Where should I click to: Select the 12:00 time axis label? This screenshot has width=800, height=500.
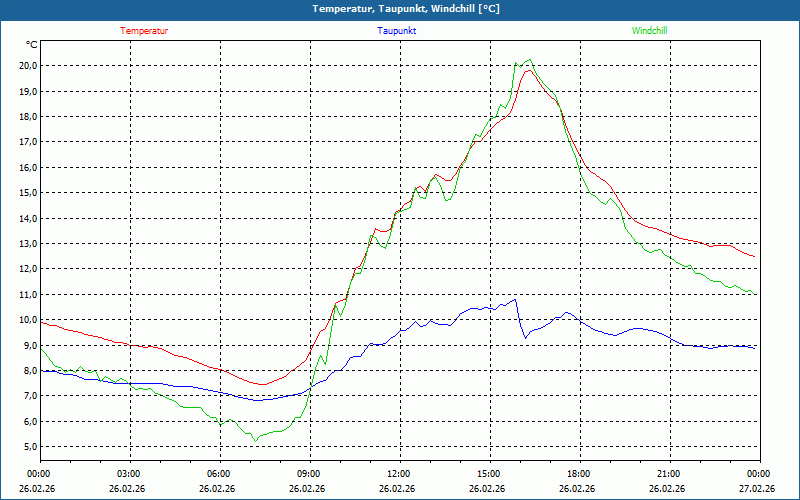click(399, 474)
